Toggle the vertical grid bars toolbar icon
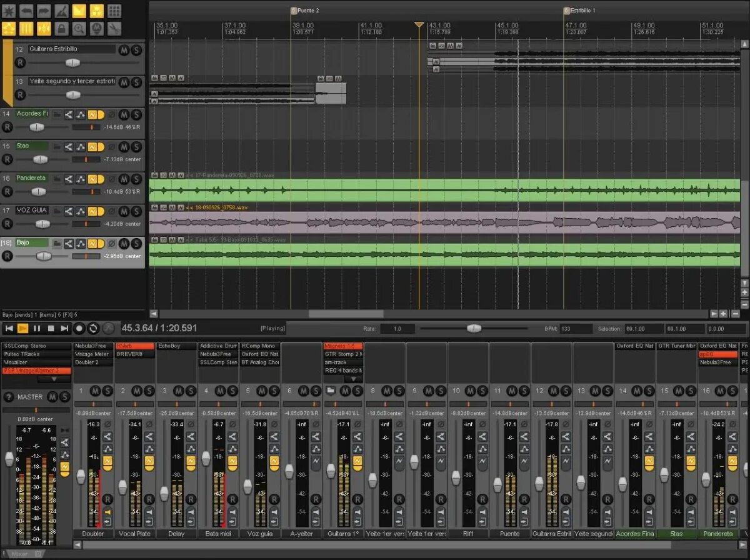This screenshot has width=750, height=560. click(26, 29)
